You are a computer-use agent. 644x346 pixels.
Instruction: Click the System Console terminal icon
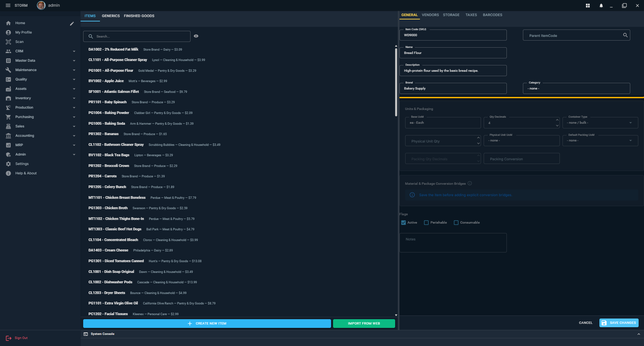(86, 334)
